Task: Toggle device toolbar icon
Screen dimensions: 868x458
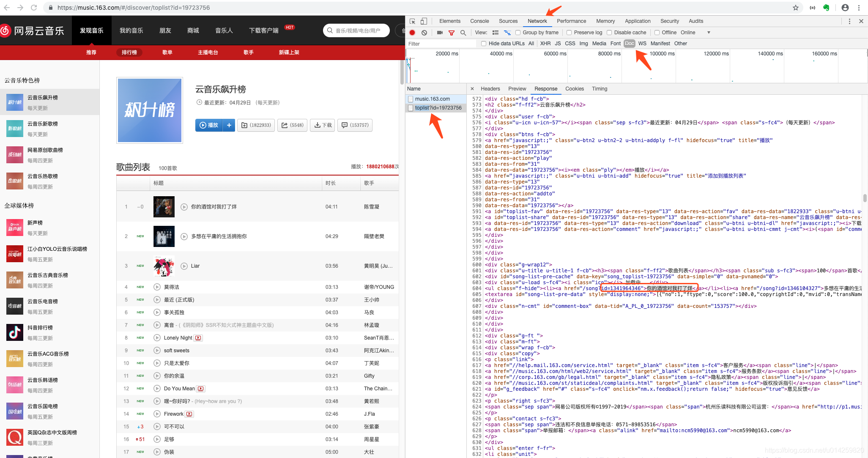Action: 424,21
